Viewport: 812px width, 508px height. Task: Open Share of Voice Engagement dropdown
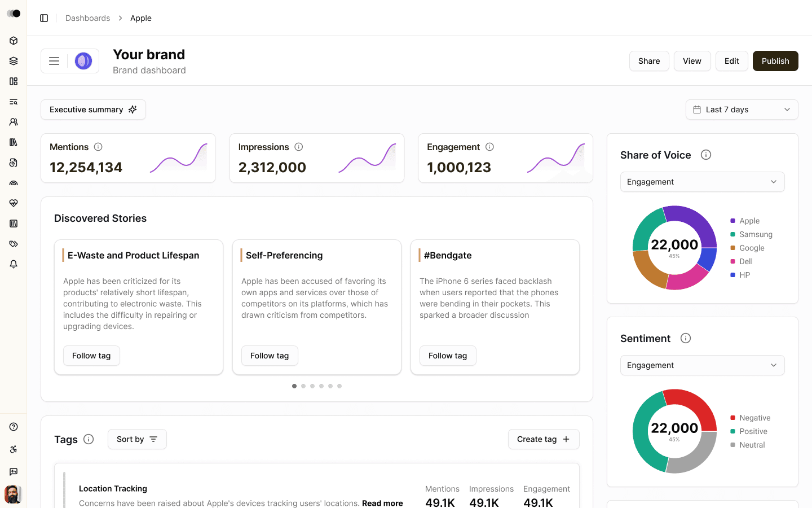point(702,182)
